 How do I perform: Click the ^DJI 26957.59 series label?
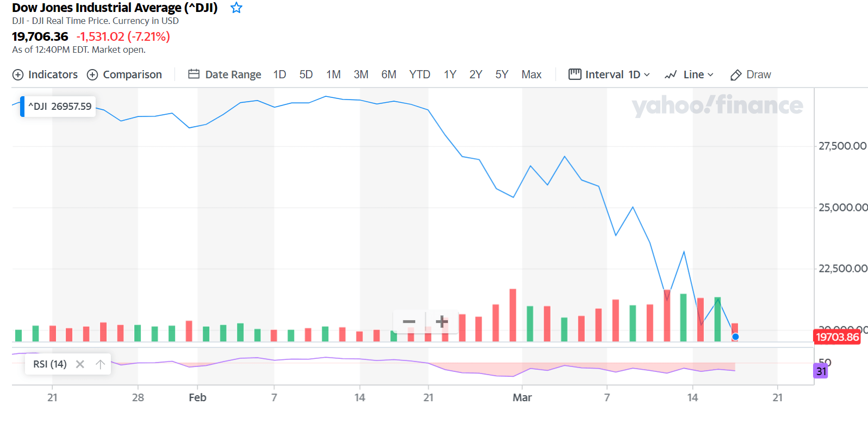click(x=58, y=106)
